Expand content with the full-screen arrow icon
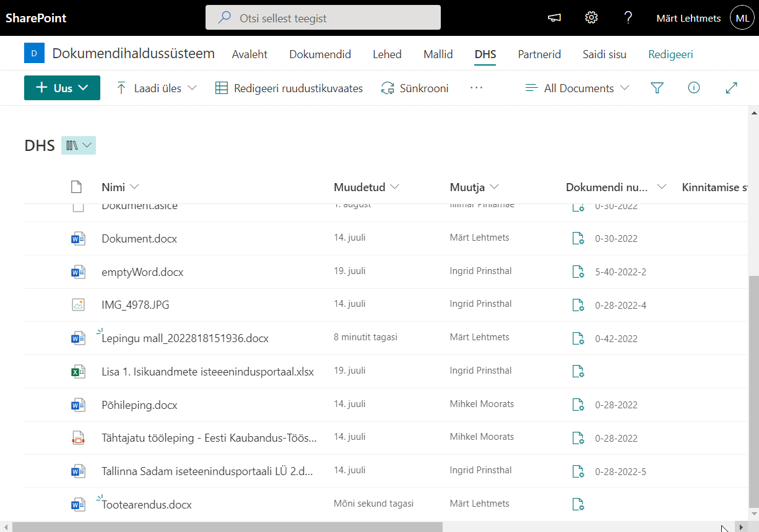 click(731, 88)
